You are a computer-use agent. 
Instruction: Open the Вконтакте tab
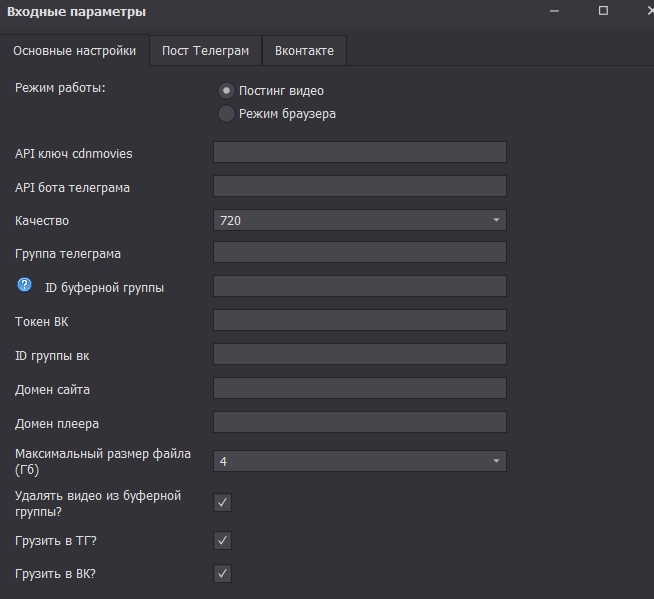tap(304, 51)
